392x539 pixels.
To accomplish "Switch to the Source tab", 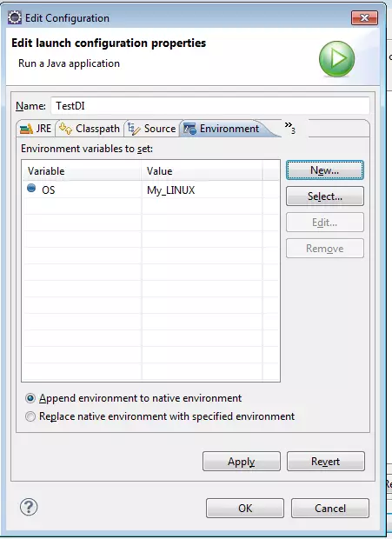I will pos(151,129).
